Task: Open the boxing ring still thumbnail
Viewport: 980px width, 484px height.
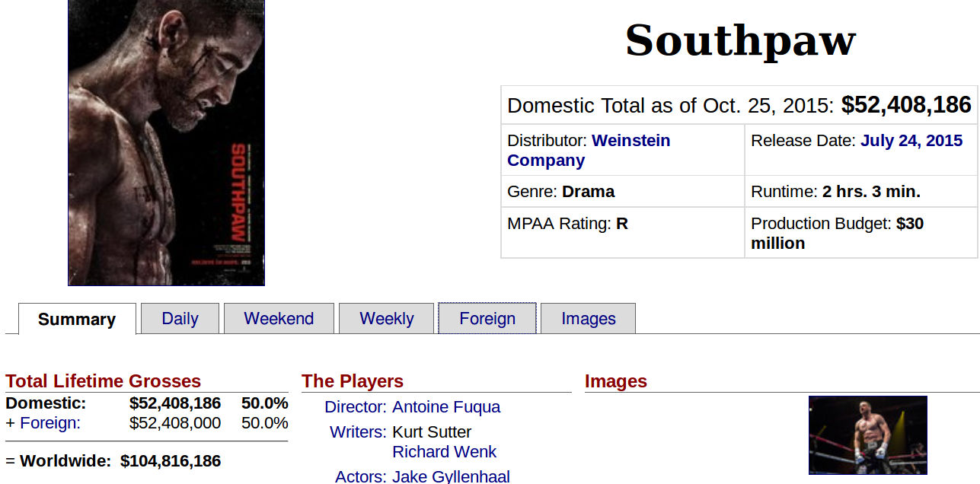Action: tap(867, 435)
